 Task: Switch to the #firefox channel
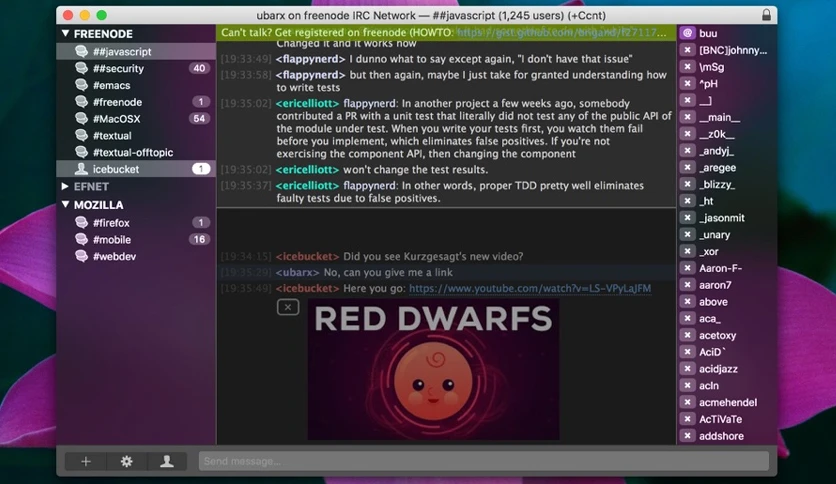(x=136, y=222)
